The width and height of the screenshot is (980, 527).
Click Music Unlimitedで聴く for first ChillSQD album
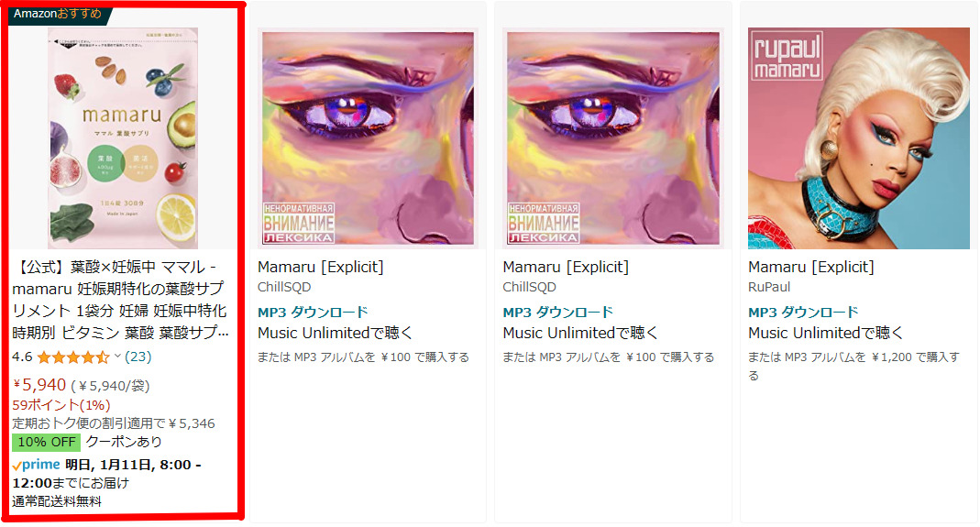point(335,333)
